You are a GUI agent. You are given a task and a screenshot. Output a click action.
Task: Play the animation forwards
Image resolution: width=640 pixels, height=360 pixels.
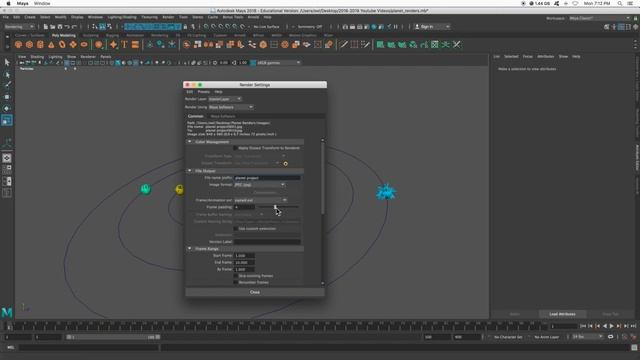[611, 326]
